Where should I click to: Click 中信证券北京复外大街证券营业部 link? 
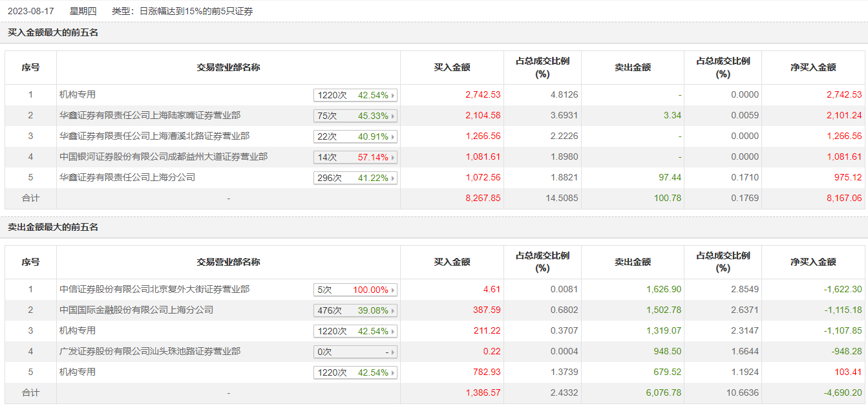point(154,290)
